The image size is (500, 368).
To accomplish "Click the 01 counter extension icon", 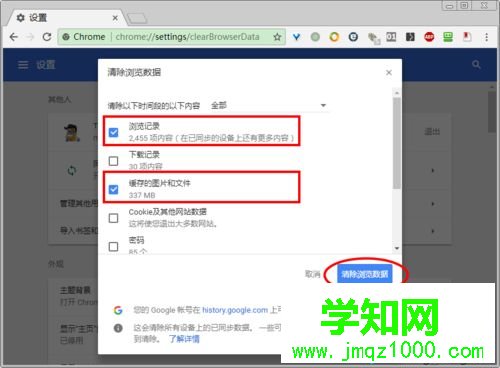I will [391, 37].
